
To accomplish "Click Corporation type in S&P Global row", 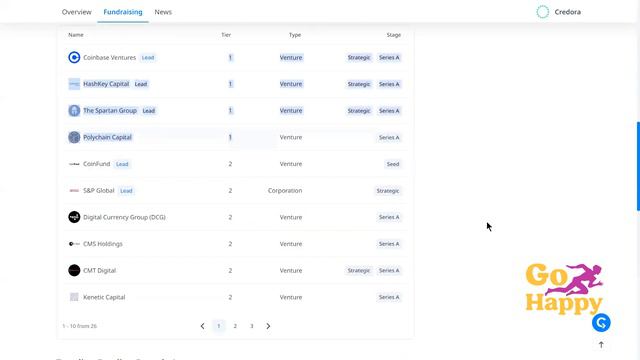I will coord(285,191).
